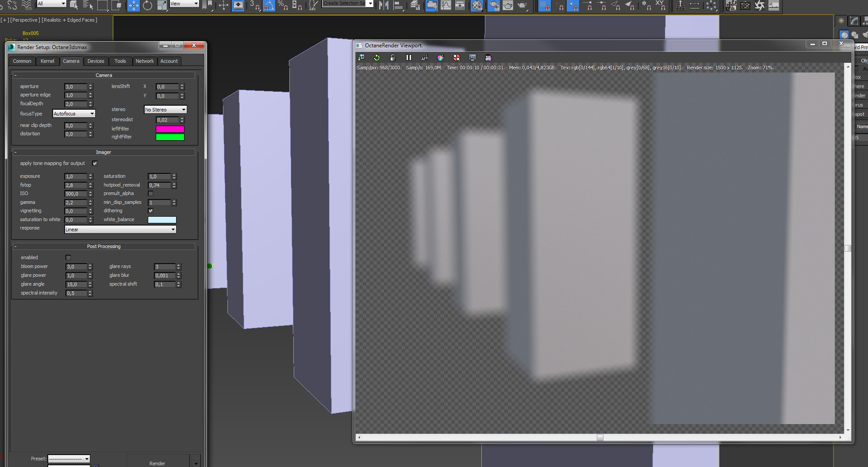Toggle the viewport lock icon
This screenshot has height=467, width=868.
[x=393, y=57]
